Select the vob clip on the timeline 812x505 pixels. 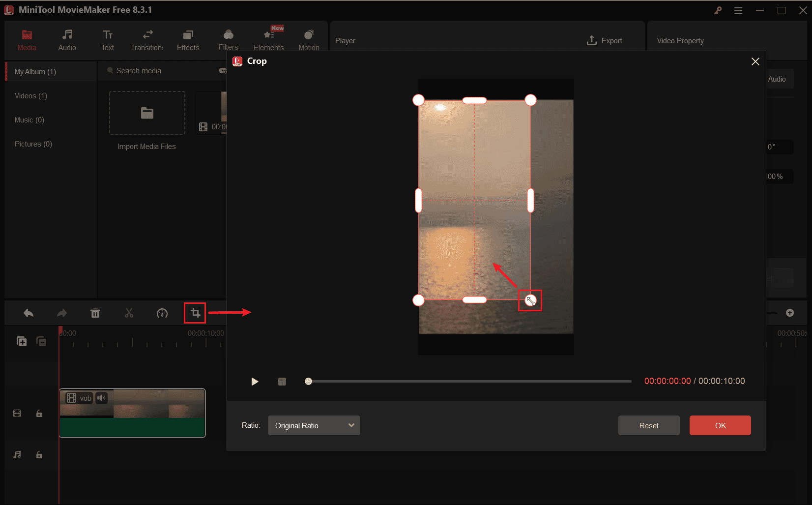tap(132, 413)
